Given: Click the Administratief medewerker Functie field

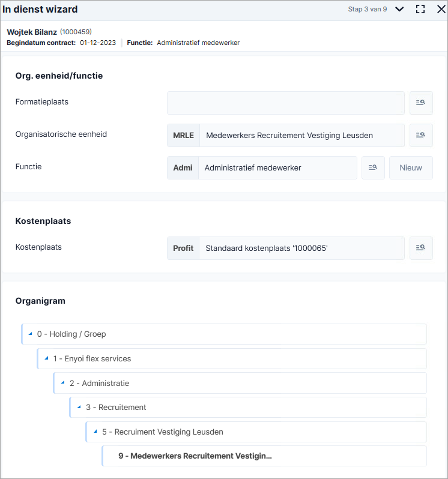Looking at the screenshot, I should (x=277, y=167).
